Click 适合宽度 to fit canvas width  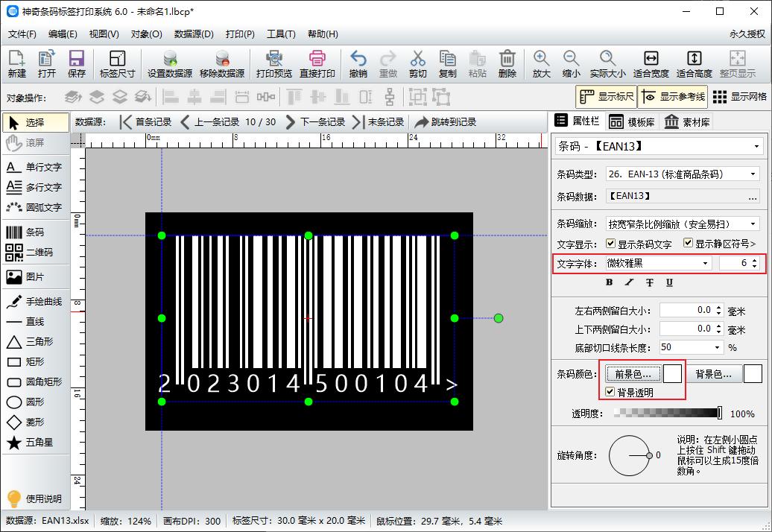click(x=651, y=63)
